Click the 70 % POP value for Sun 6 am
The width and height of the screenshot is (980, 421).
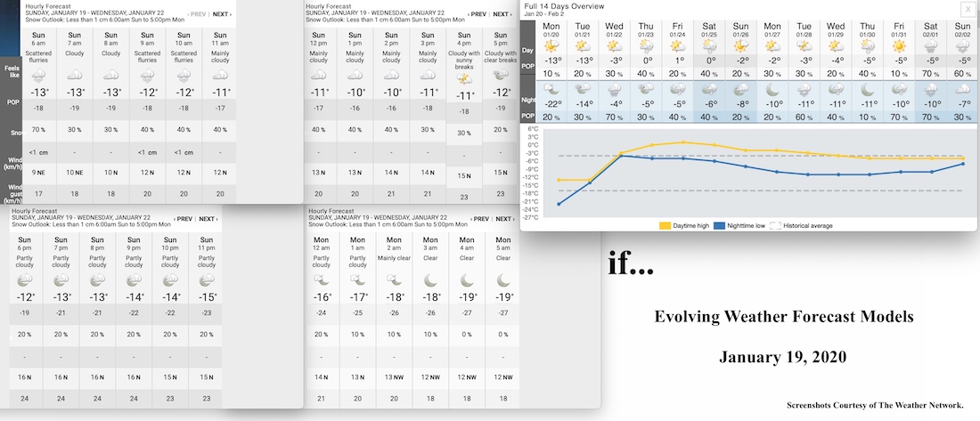pyautogui.click(x=38, y=129)
